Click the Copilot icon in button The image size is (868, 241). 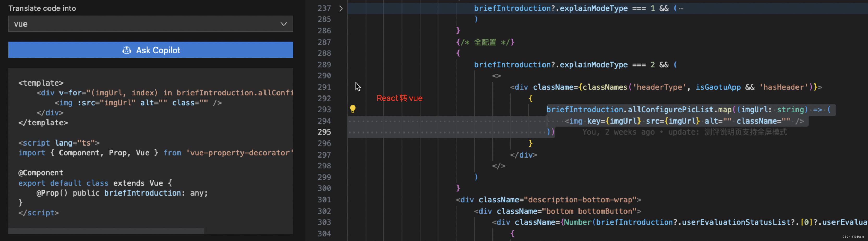[127, 50]
